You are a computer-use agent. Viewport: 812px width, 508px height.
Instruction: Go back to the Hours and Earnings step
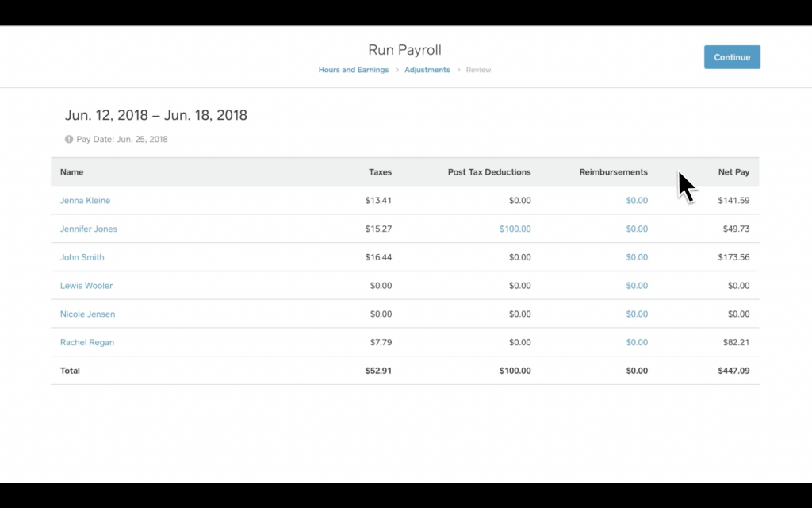click(353, 70)
